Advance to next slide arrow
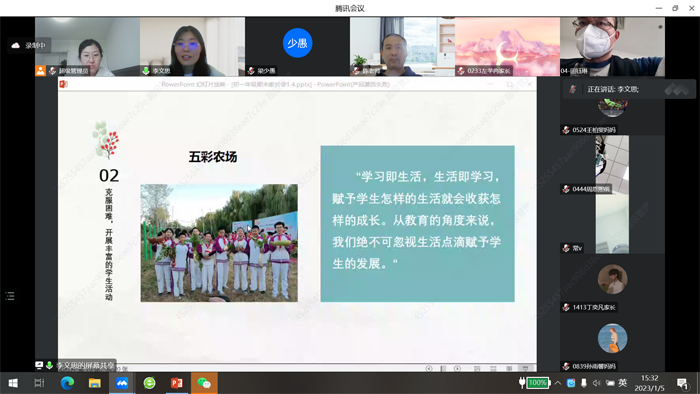The width and height of the screenshot is (700, 394). (458, 369)
